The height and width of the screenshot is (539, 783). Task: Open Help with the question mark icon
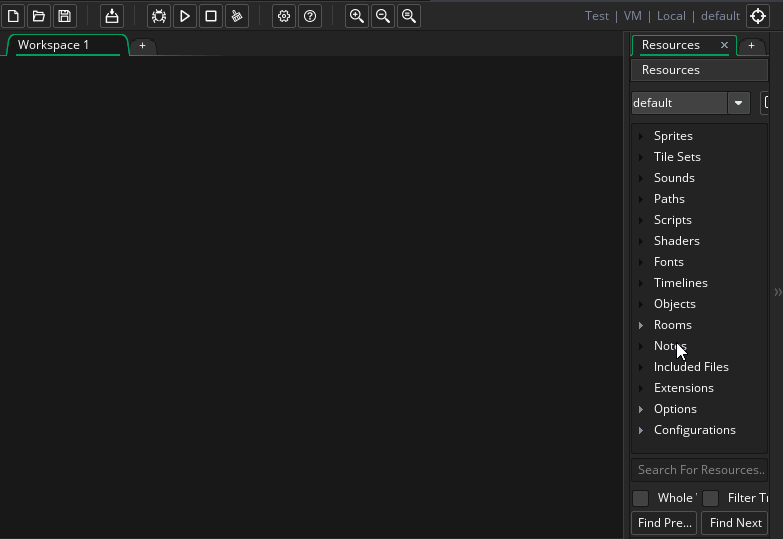[310, 16]
